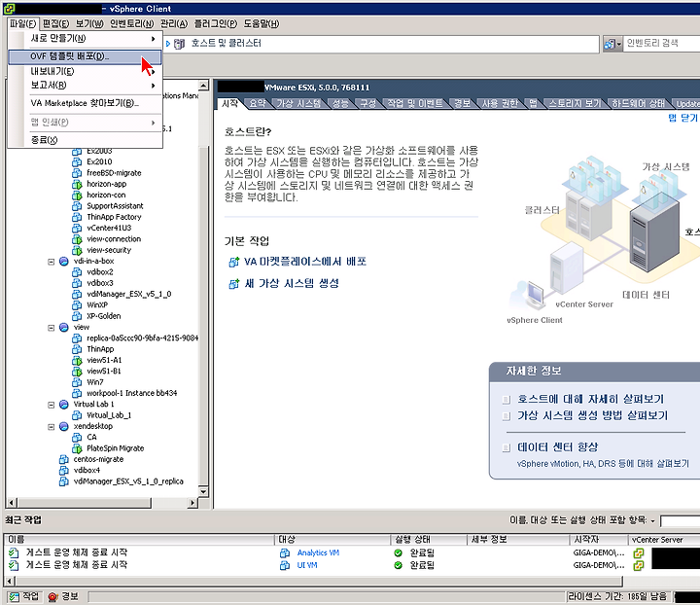Click the alarms icon in status bar
This screenshot has width=700, height=605.
point(52,597)
